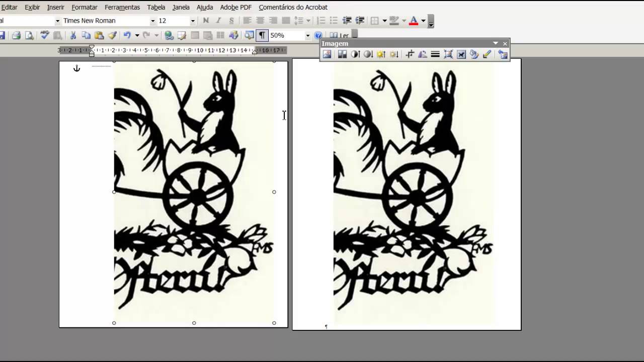
Task: Click the indent marker on the ruler
Action: point(92,50)
